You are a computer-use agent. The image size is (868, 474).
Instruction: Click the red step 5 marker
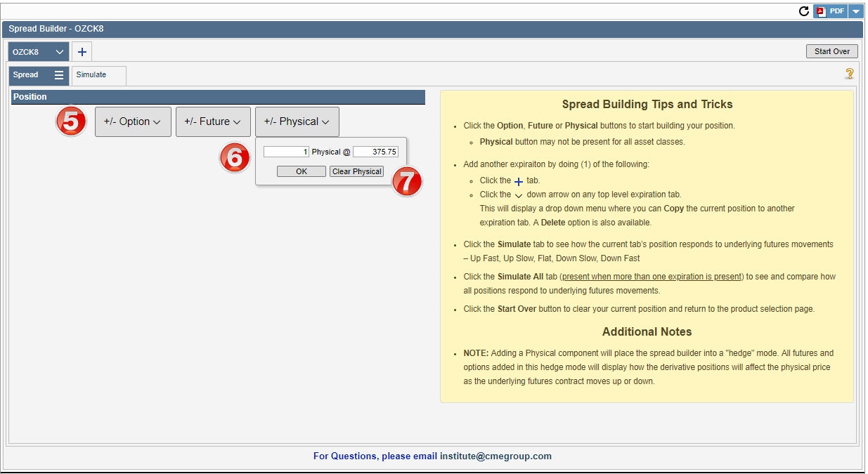click(x=71, y=121)
